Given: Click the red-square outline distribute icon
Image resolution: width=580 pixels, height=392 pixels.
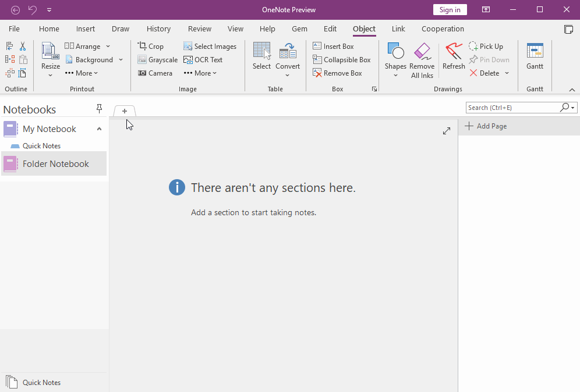Looking at the screenshot, I should [10, 59].
